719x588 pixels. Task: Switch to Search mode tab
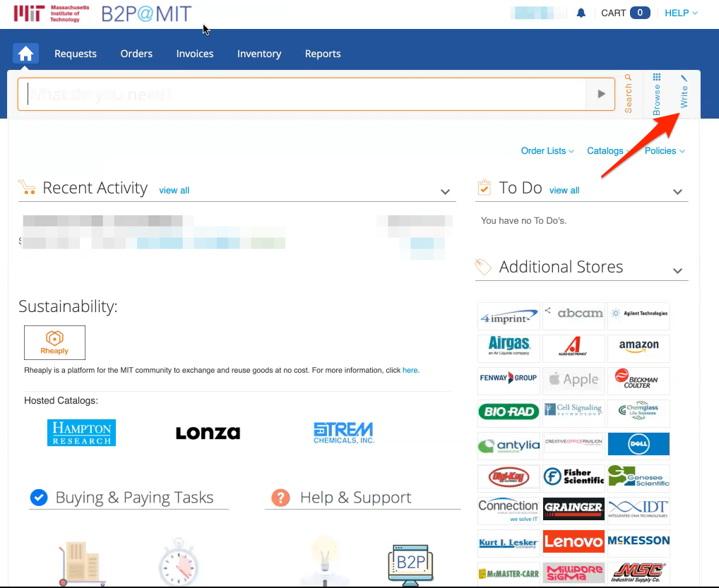click(x=628, y=94)
